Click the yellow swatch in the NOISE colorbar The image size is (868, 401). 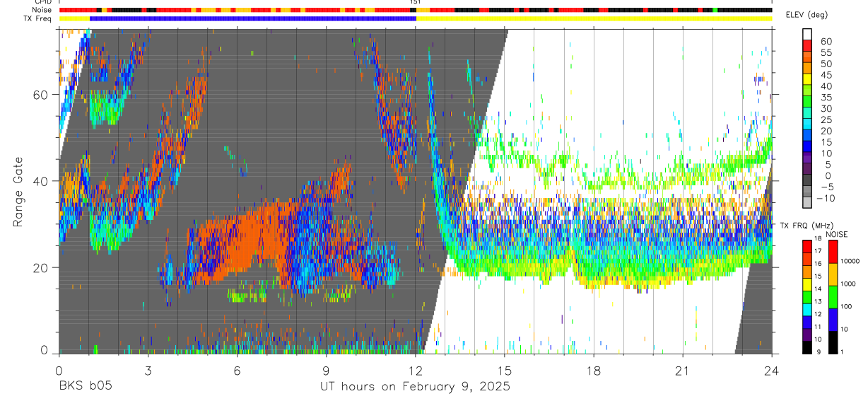[833, 274]
